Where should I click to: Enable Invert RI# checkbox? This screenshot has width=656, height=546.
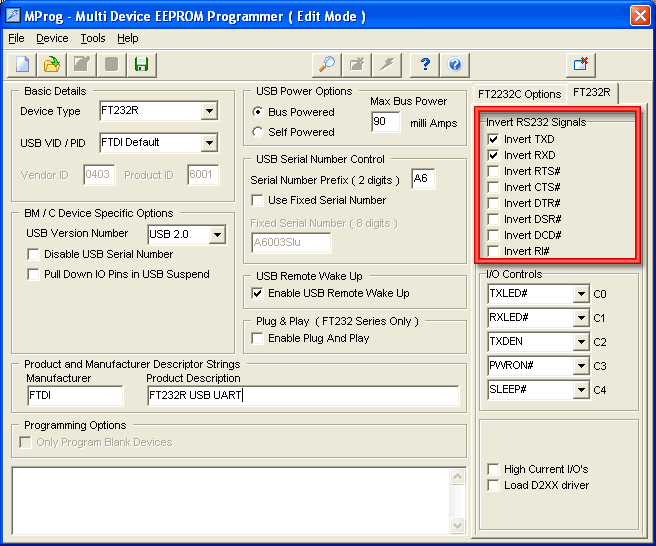[493, 251]
